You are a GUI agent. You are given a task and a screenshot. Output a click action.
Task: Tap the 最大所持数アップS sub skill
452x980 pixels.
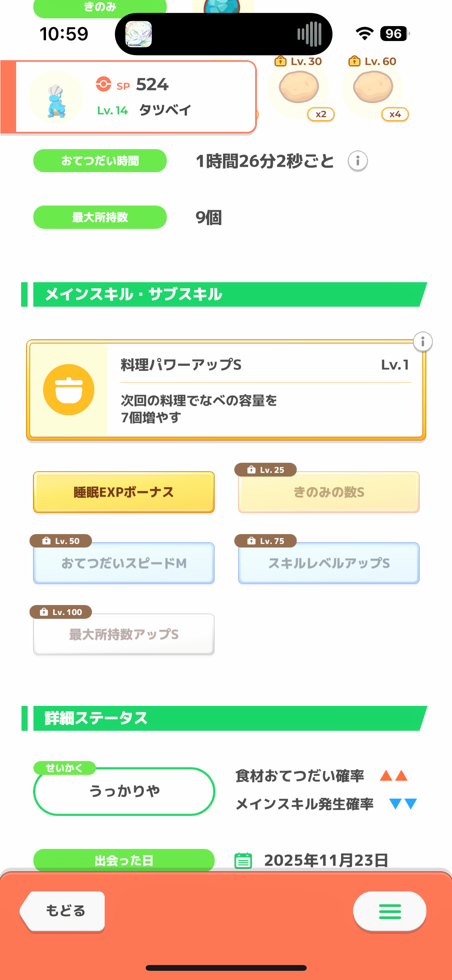124,635
